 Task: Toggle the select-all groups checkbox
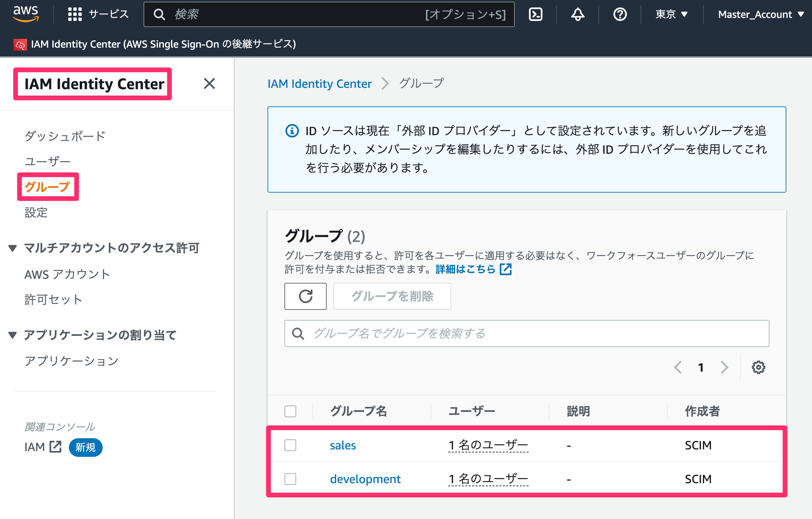(290, 411)
